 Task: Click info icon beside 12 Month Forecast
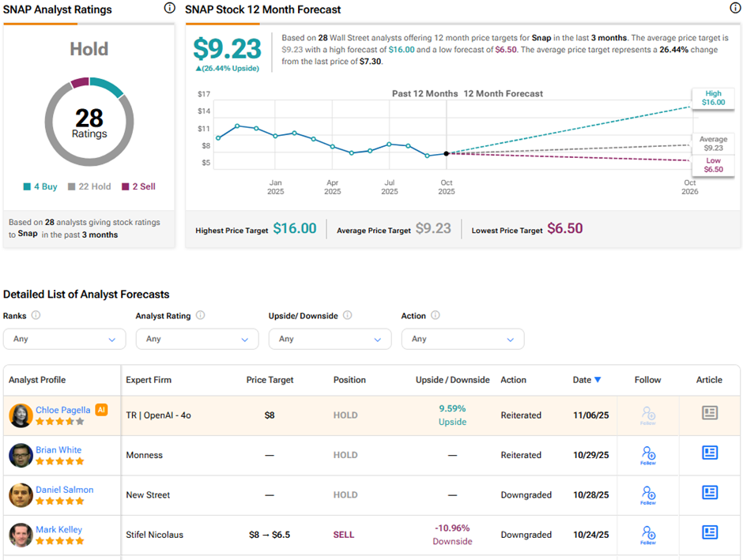735,9
